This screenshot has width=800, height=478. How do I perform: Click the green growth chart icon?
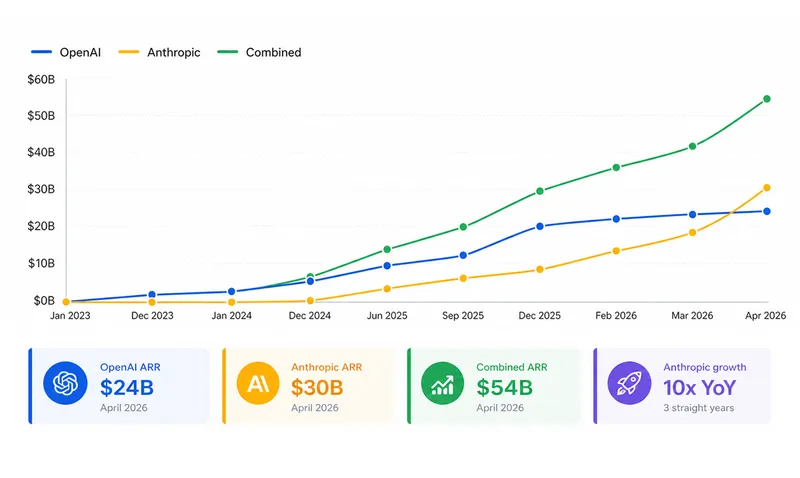[x=442, y=383]
